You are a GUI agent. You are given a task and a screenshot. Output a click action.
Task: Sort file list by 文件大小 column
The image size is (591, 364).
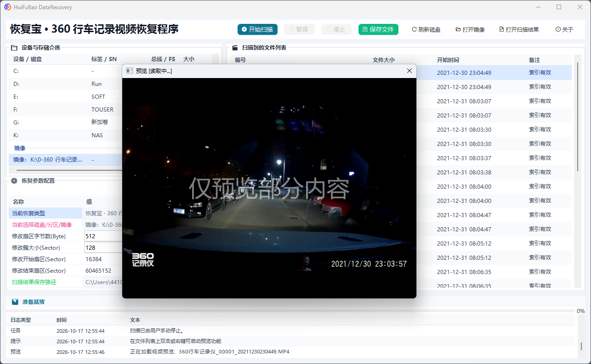(x=384, y=60)
